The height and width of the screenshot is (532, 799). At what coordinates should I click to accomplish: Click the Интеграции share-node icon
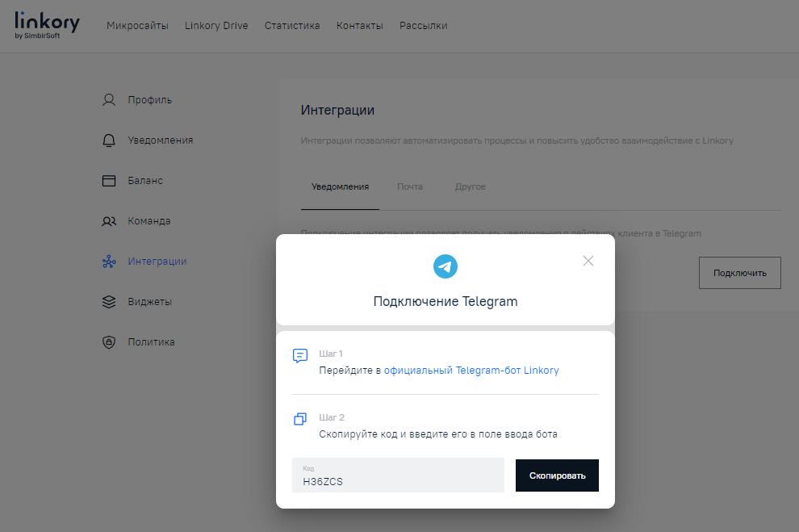(x=107, y=261)
